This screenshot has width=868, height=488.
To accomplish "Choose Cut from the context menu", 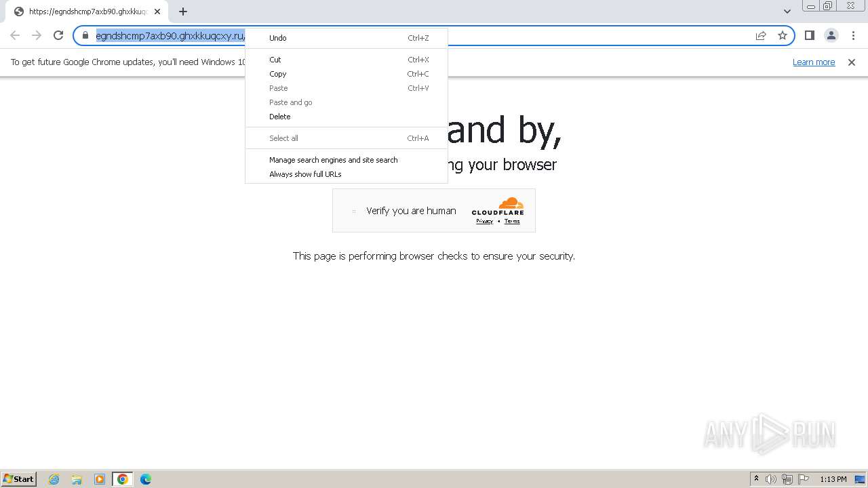I will (347, 60).
